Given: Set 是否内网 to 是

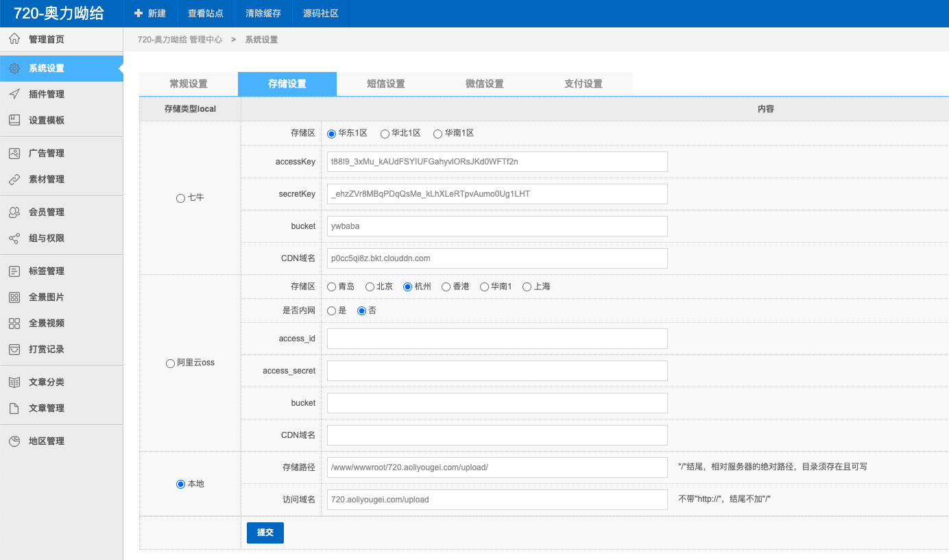Looking at the screenshot, I should [x=331, y=311].
